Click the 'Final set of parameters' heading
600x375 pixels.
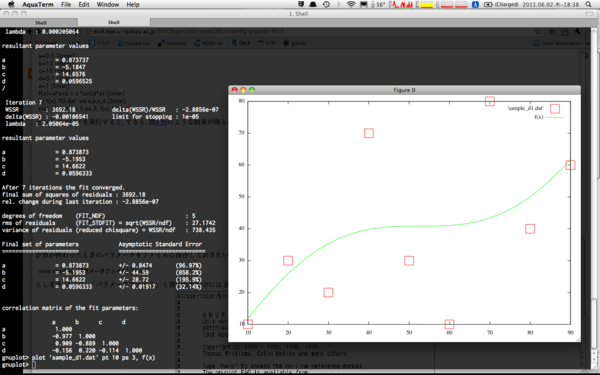[40, 244]
